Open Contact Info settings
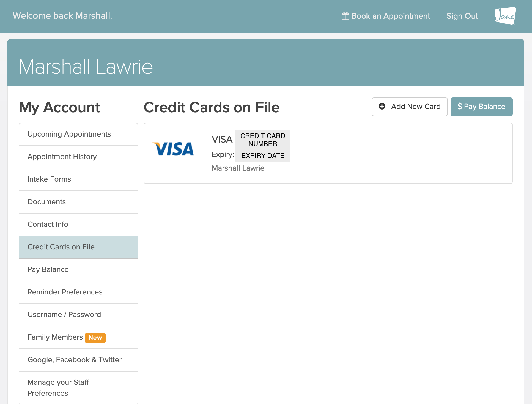This screenshot has width=532, height=404. [48, 224]
